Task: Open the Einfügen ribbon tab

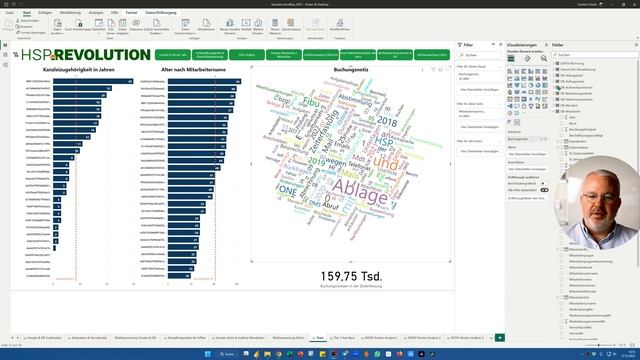Action: 45,13
